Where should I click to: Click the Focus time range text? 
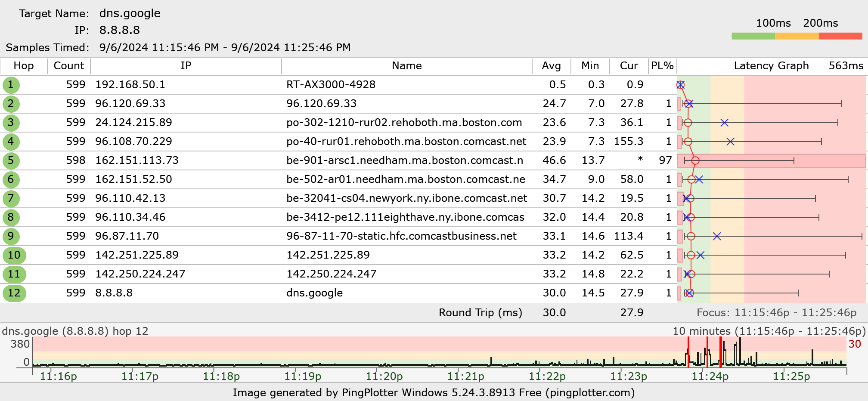point(777,313)
